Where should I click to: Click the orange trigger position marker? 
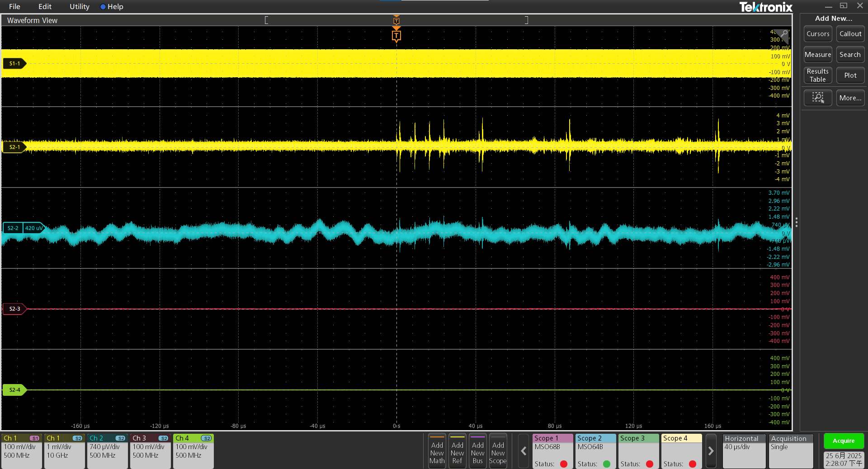(x=396, y=36)
